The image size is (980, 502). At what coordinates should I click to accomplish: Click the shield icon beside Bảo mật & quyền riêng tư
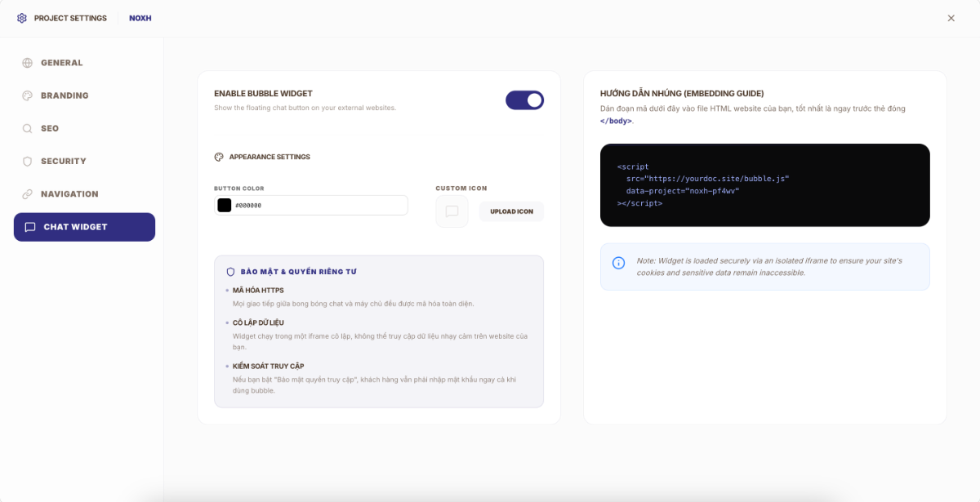(230, 272)
